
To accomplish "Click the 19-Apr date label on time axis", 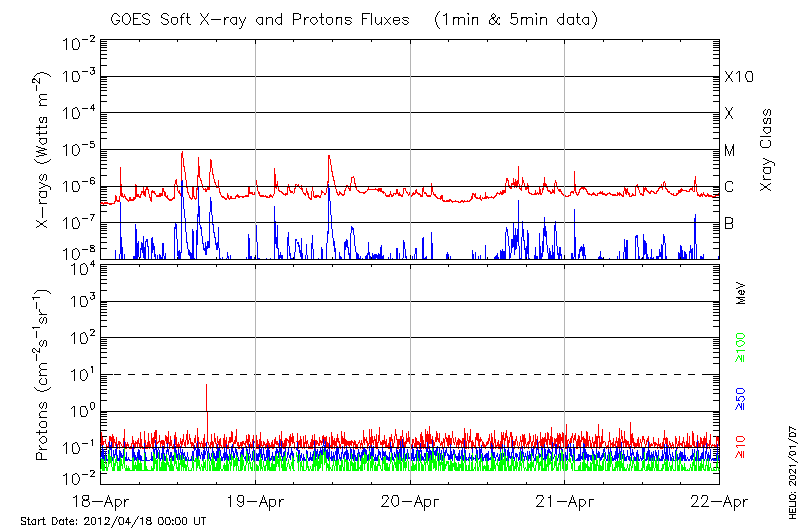I will coord(256,503).
